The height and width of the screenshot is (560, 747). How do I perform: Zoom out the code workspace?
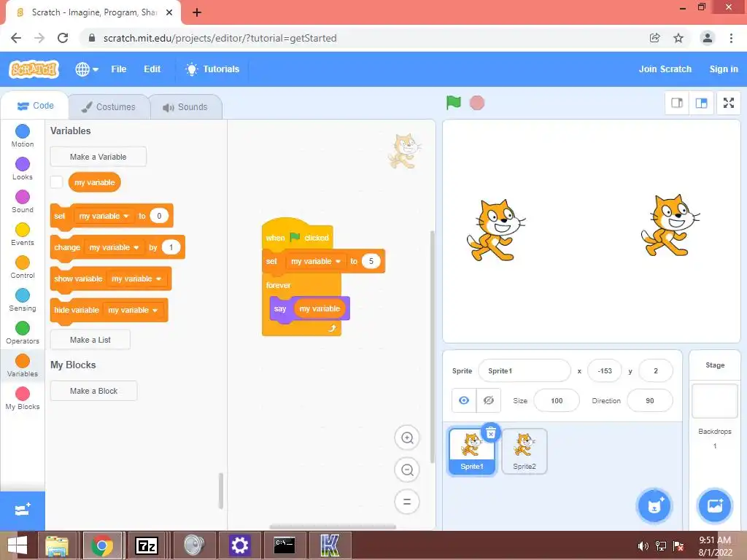coord(407,470)
